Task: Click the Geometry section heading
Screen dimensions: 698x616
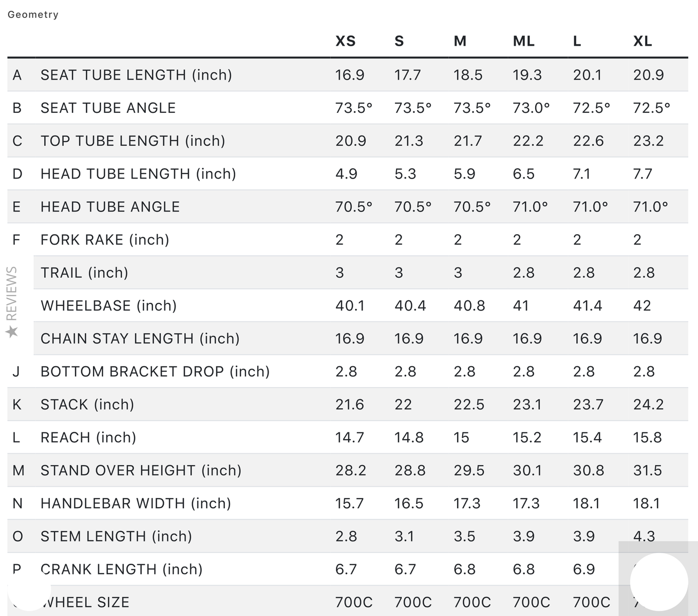Action: click(x=33, y=14)
